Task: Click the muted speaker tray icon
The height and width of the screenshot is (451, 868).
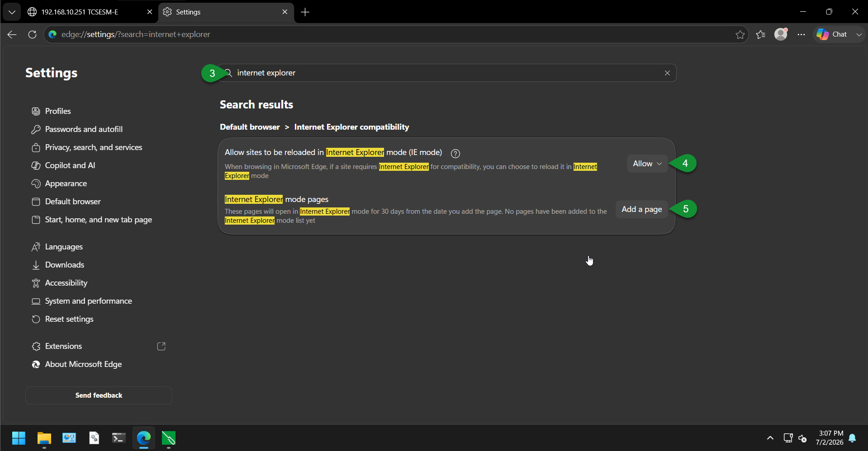Action: (x=803, y=438)
